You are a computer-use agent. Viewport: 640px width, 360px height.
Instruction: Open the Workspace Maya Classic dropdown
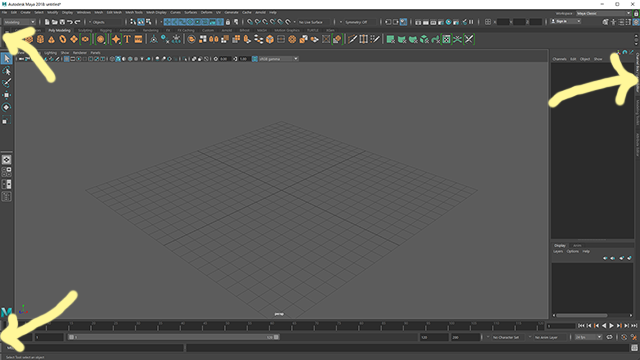(x=604, y=13)
